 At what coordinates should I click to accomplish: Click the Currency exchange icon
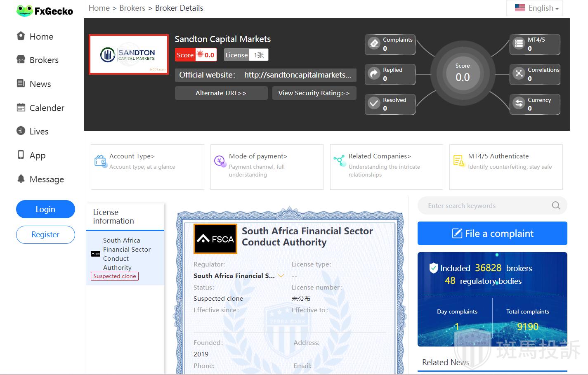[x=519, y=104]
